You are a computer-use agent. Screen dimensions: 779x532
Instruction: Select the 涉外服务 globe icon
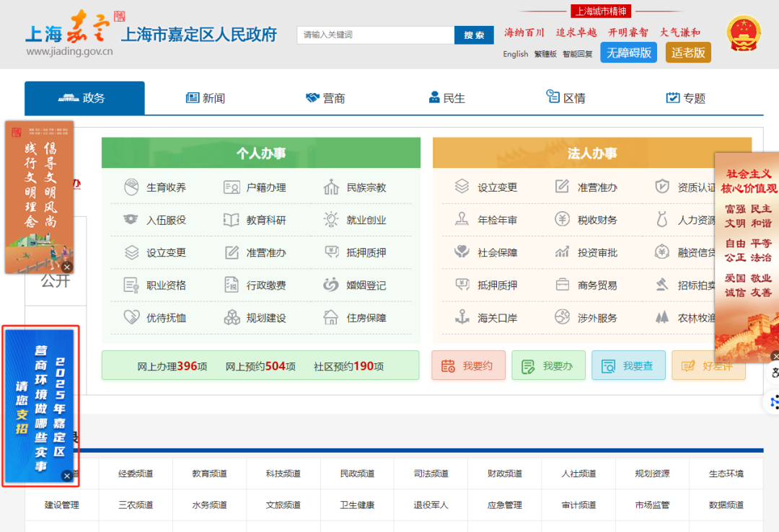562,318
